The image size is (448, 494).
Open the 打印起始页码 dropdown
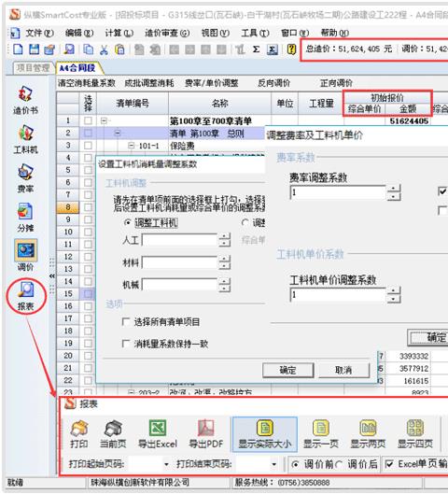[166, 464]
